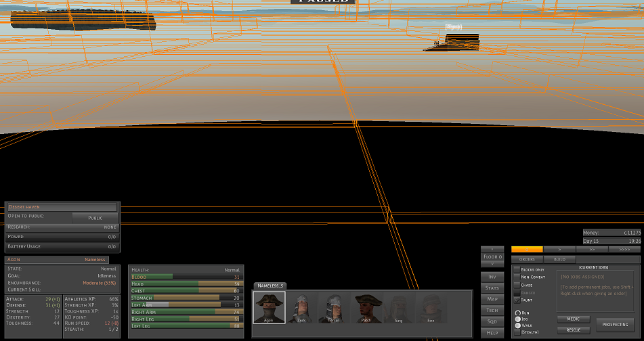644x341 pixels.
Task: Open the Tech research panel
Action: [x=492, y=311]
